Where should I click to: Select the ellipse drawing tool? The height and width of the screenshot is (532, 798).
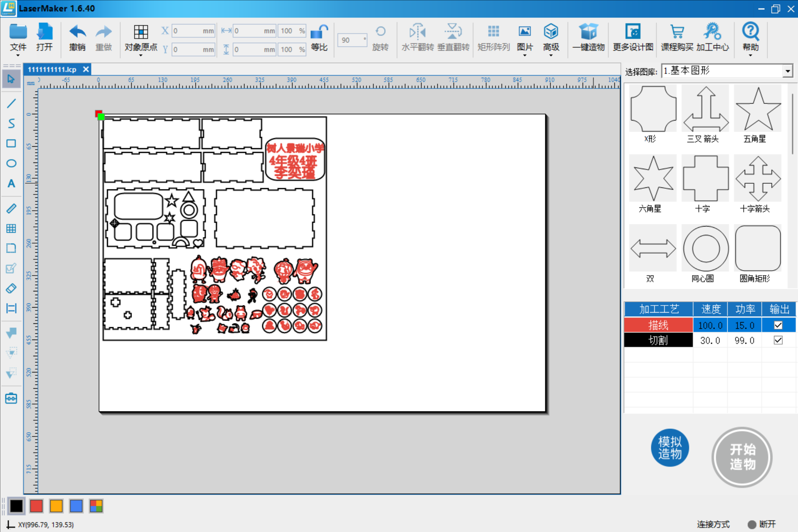(11, 163)
